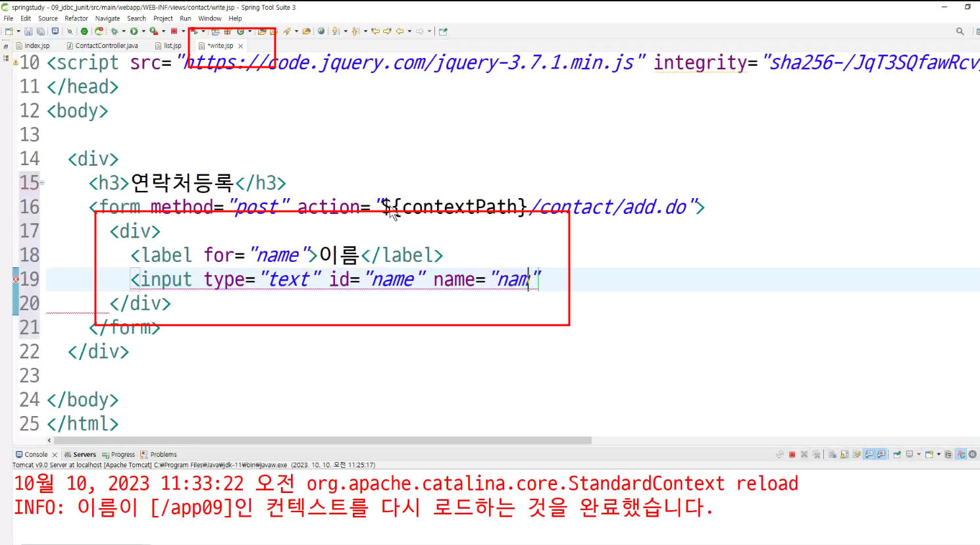Place cursor in the line 16 form tag

tap(398, 207)
